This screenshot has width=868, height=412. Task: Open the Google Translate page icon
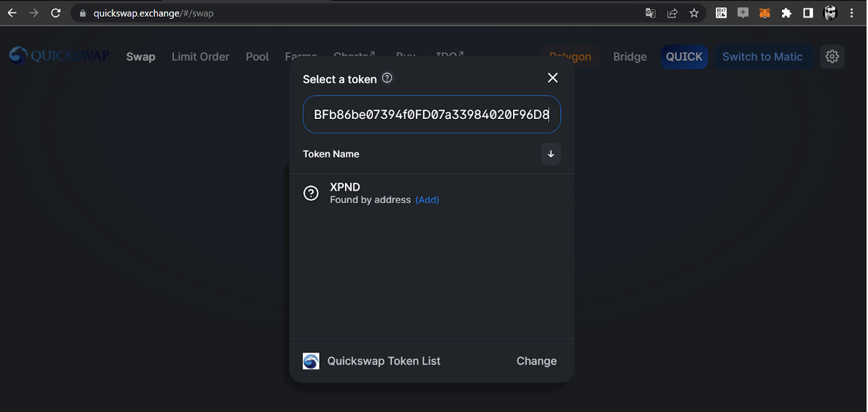[651, 13]
